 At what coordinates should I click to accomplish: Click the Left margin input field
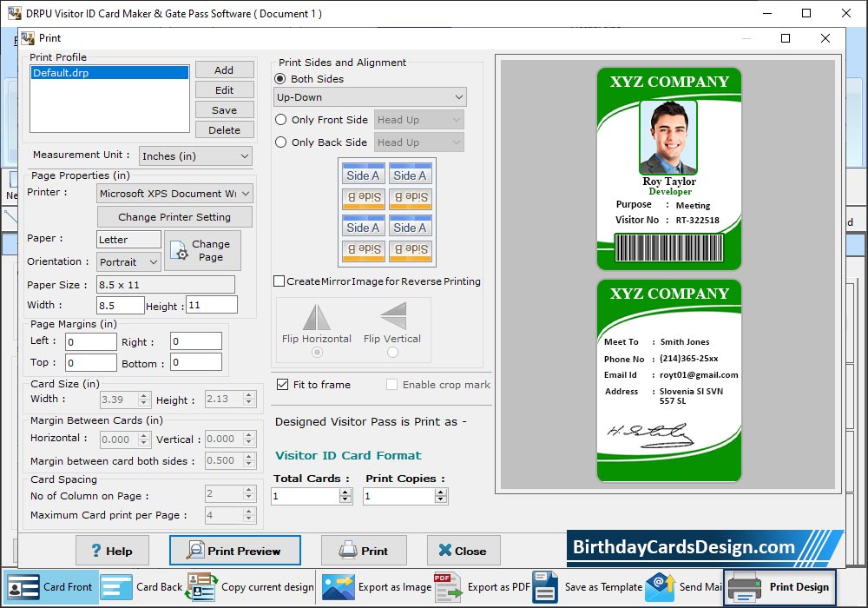91,341
